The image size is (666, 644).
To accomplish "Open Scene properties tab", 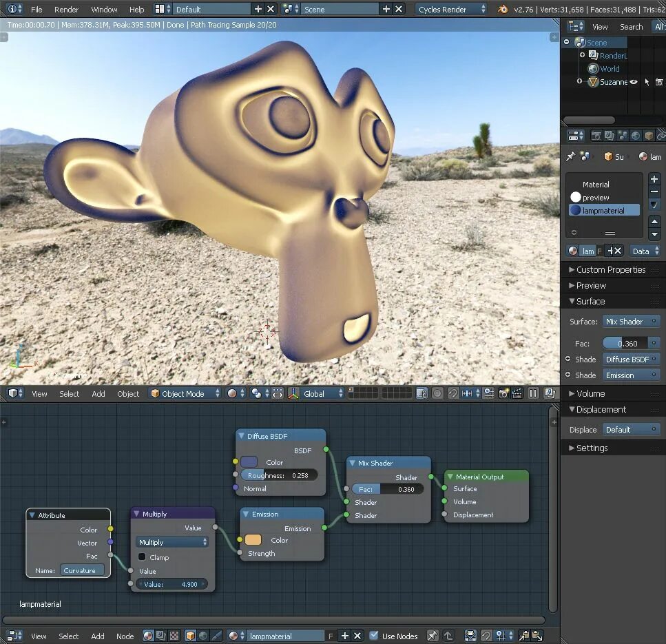I will coord(623,136).
